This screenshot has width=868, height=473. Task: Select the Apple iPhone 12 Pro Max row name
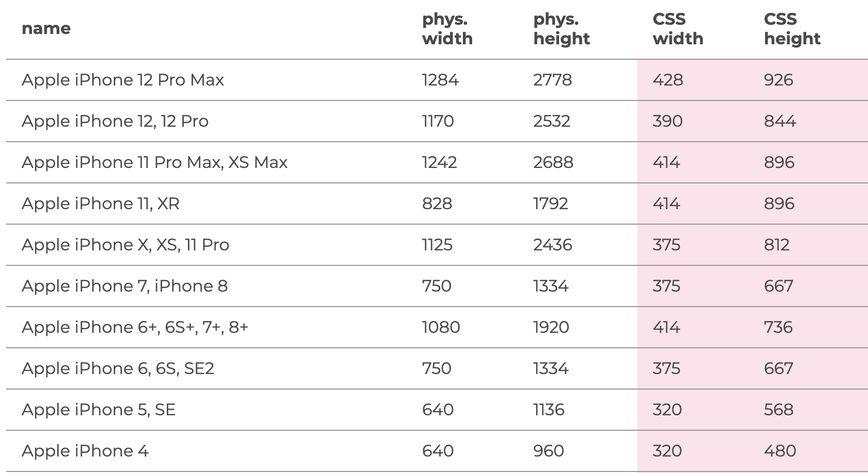pos(123,80)
